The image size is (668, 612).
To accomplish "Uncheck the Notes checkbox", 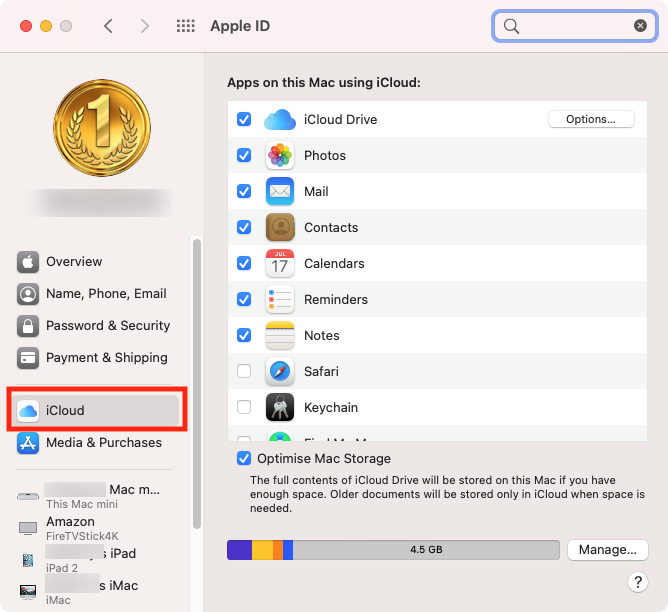I will coord(244,335).
